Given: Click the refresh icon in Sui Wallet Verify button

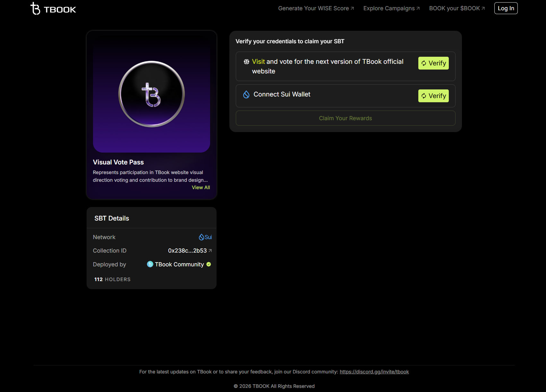Looking at the screenshot, I should (x=424, y=96).
